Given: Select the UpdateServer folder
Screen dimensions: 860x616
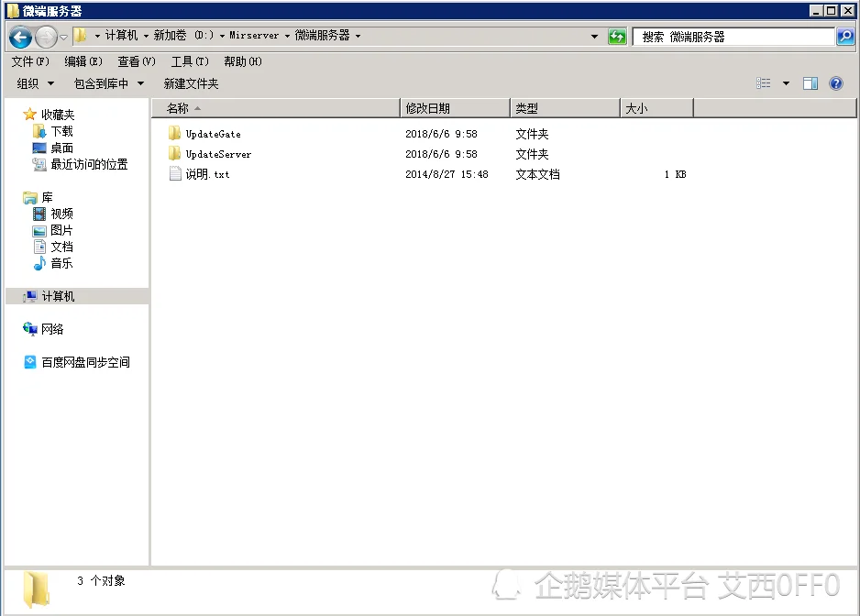Looking at the screenshot, I should tap(217, 154).
